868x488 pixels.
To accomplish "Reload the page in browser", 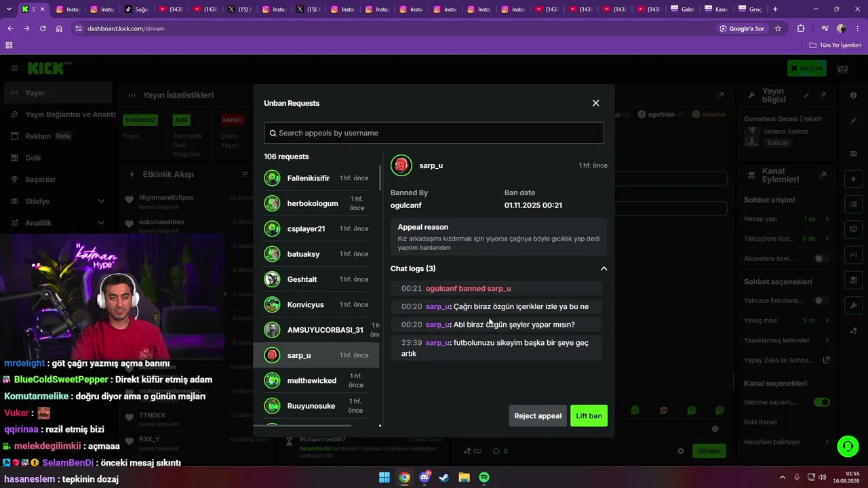I will (x=43, y=28).
